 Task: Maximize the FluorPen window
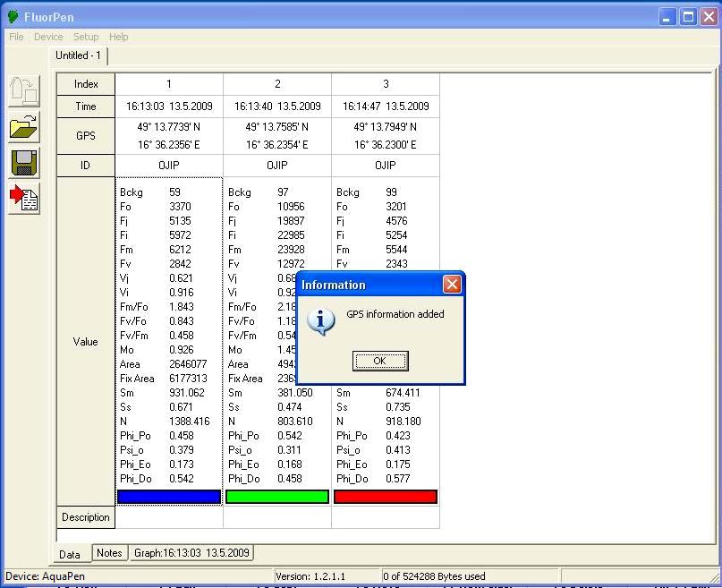click(688, 18)
